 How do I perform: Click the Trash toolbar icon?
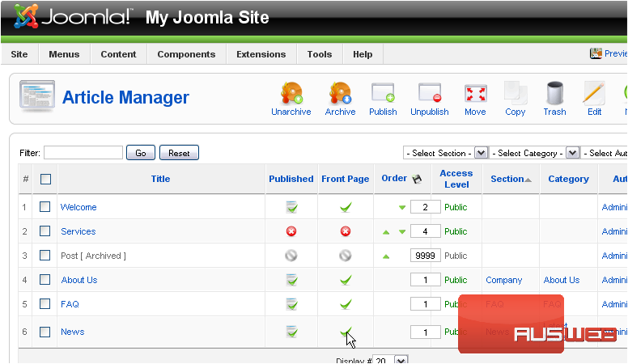click(x=554, y=94)
